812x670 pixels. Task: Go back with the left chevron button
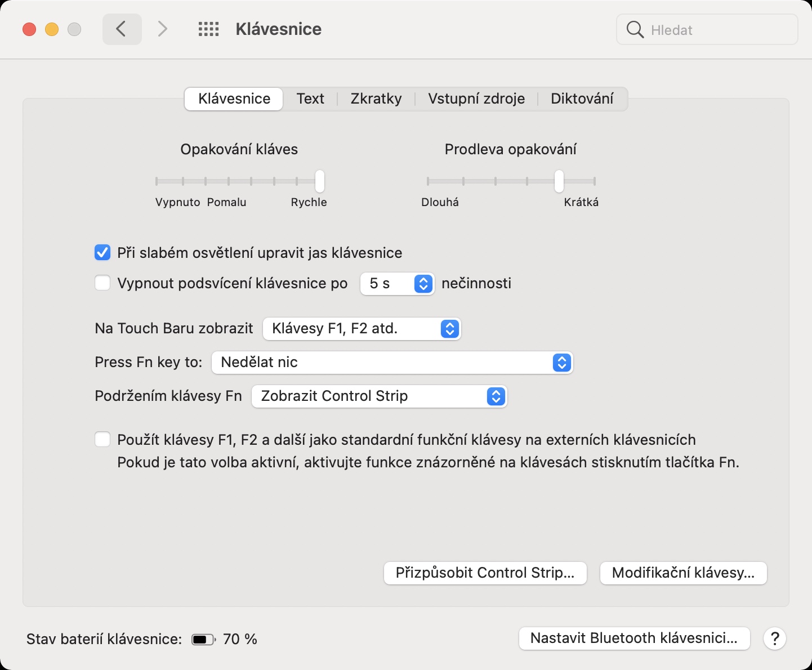[122, 29]
